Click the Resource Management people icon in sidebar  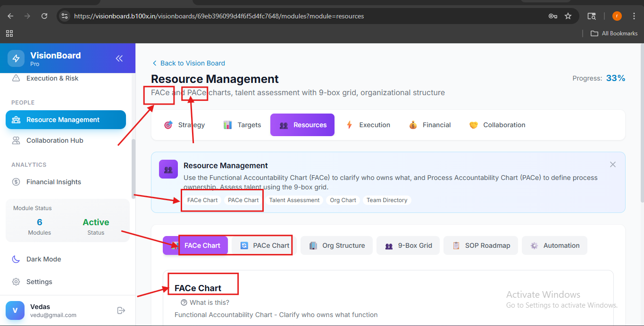coord(16,120)
